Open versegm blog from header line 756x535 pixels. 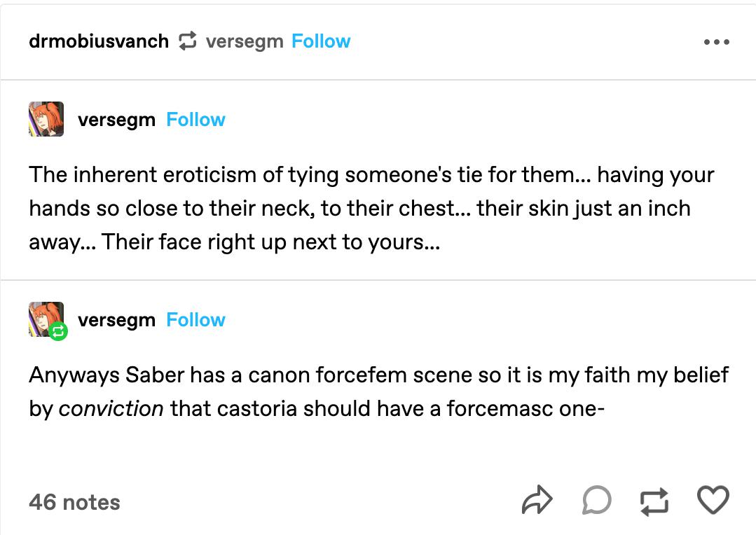(x=245, y=41)
